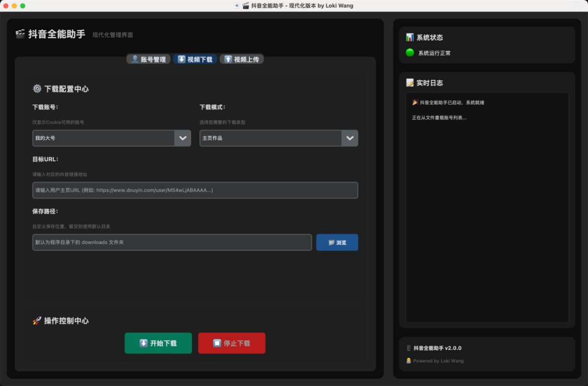Click the rocket icon beside 操作控制中心
Image resolution: width=588 pixels, height=386 pixels.
(37, 321)
